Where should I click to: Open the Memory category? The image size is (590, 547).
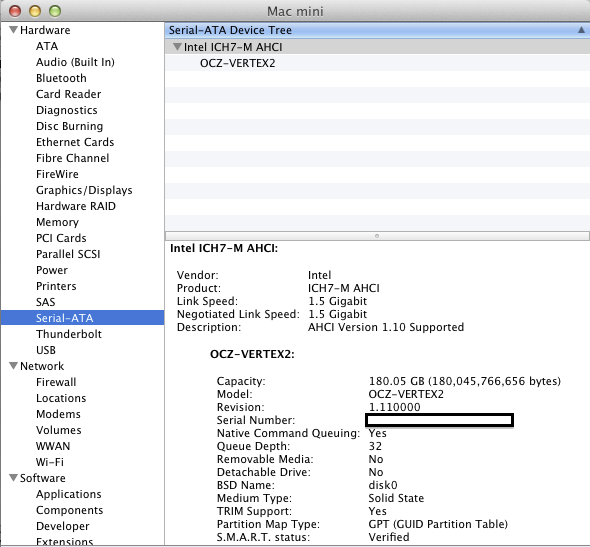[x=57, y=222]
